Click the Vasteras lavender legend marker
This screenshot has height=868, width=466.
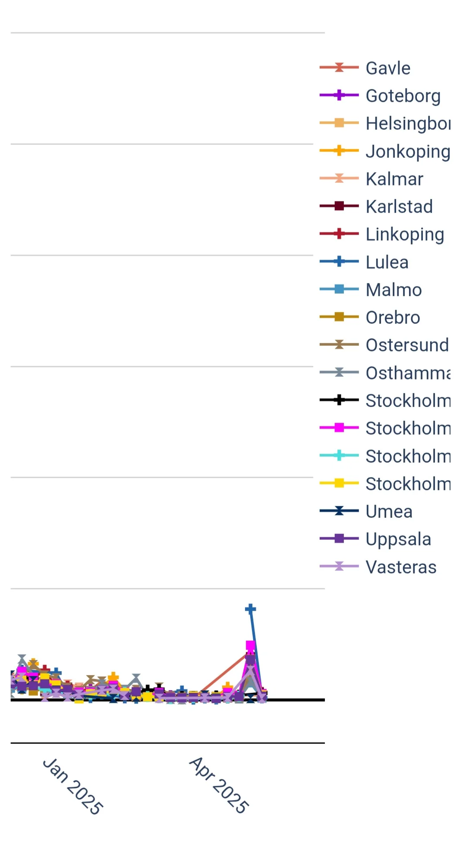[x=339, y=566]
